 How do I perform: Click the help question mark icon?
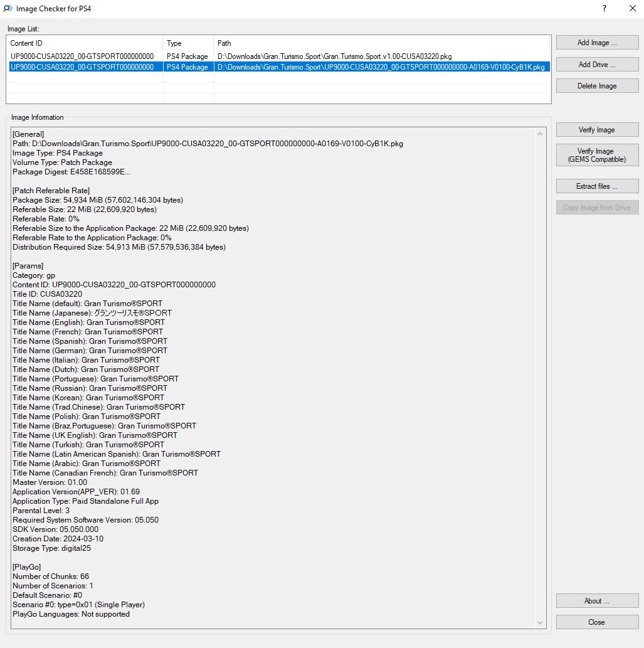(x=604, y=8)
